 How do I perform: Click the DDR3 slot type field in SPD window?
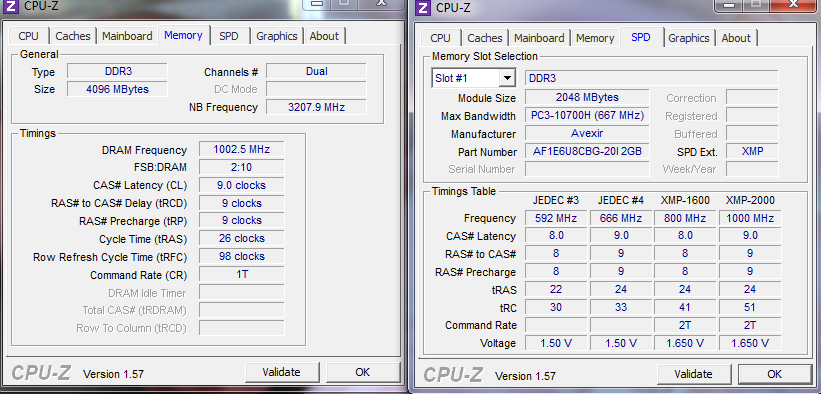tap(651, 78)
